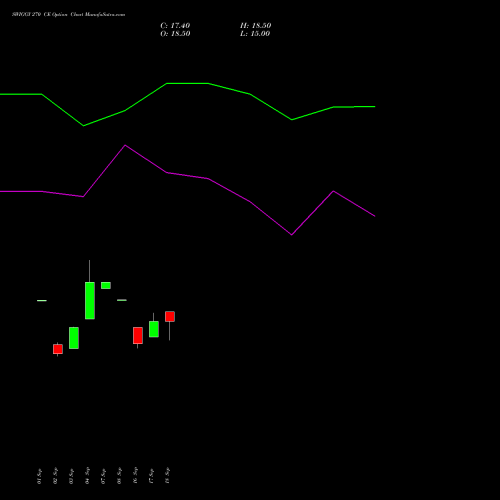Viewport: 500px width, 500px height.
Task: Click the low value L: 15.00
Action: [x=255, y=34]
